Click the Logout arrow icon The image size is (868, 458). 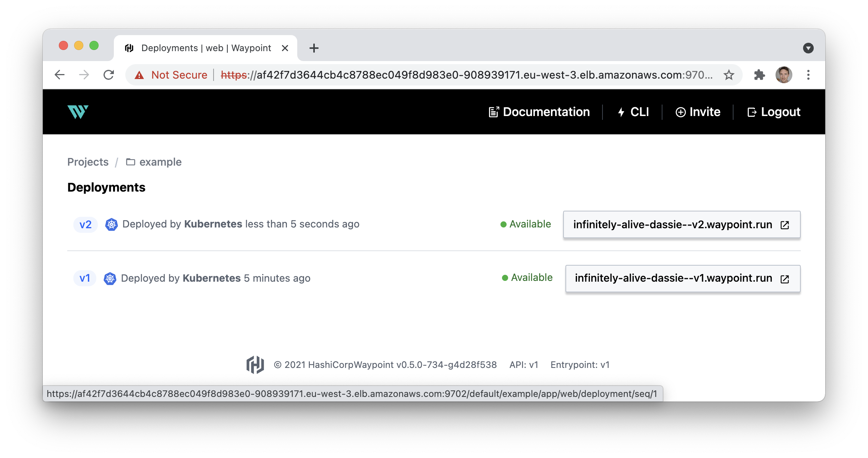751,111
